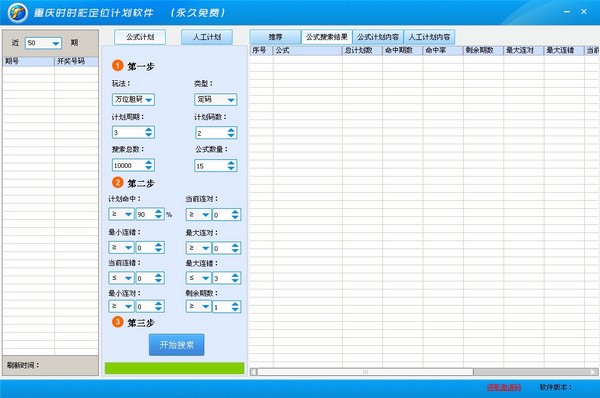
Task: Increase the 当前连对 value with up arrow
Action: pyautogui.click(x=235, y=212)
